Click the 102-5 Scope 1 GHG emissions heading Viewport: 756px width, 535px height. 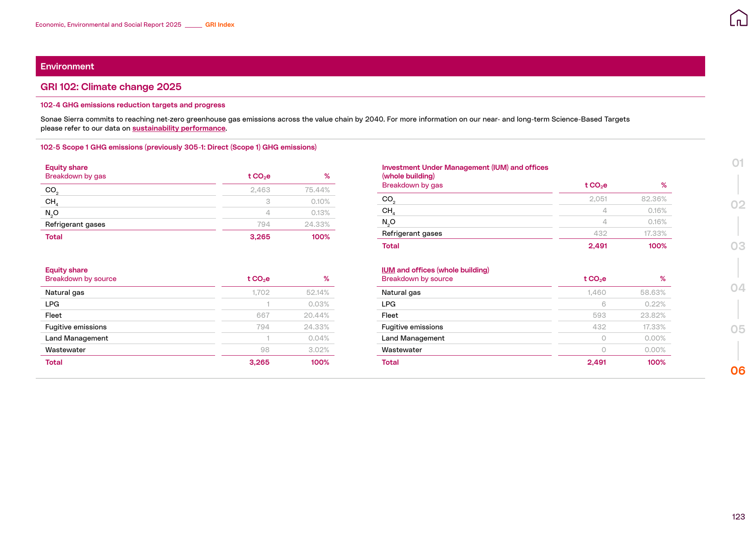pos(178,147)
